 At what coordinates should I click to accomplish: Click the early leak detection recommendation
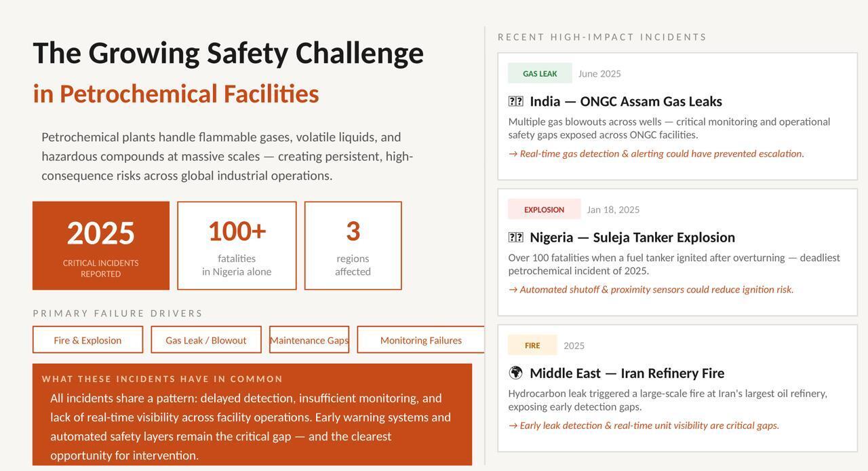644,426
